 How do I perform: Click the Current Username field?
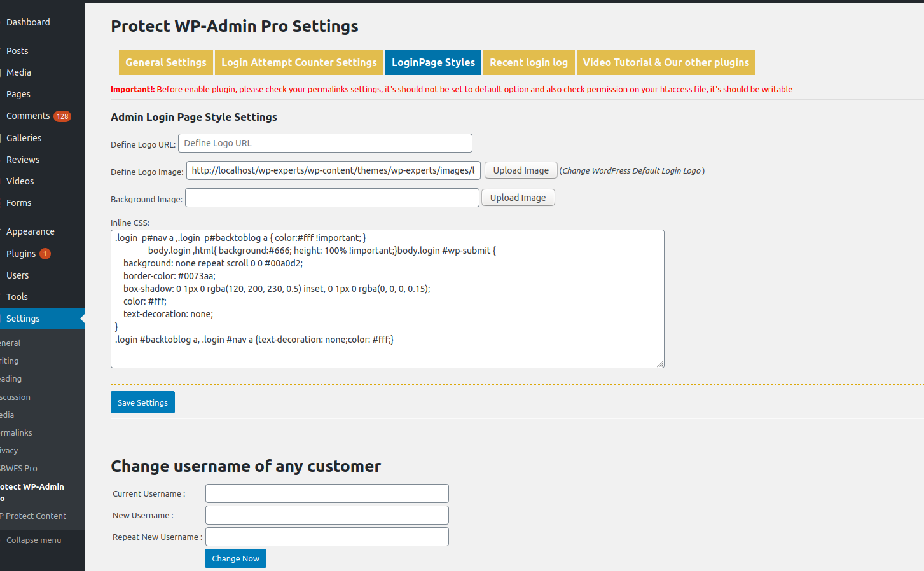pos(327,493)
